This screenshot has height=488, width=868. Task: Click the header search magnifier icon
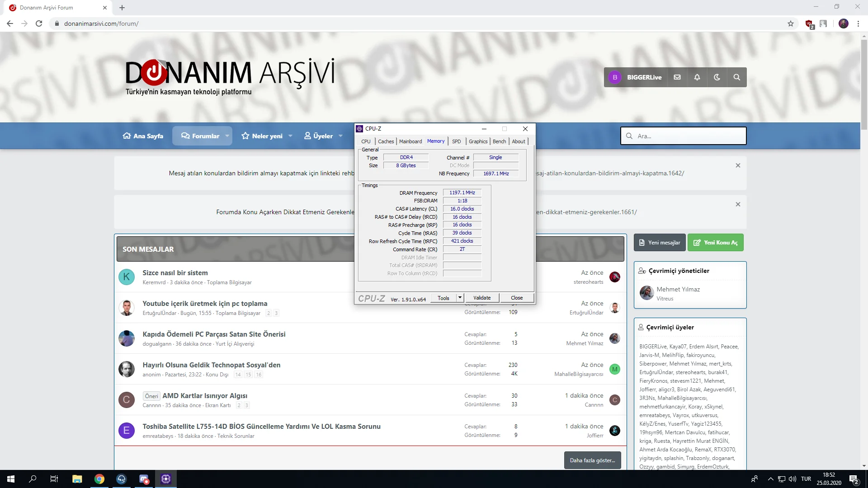point(736,77)
